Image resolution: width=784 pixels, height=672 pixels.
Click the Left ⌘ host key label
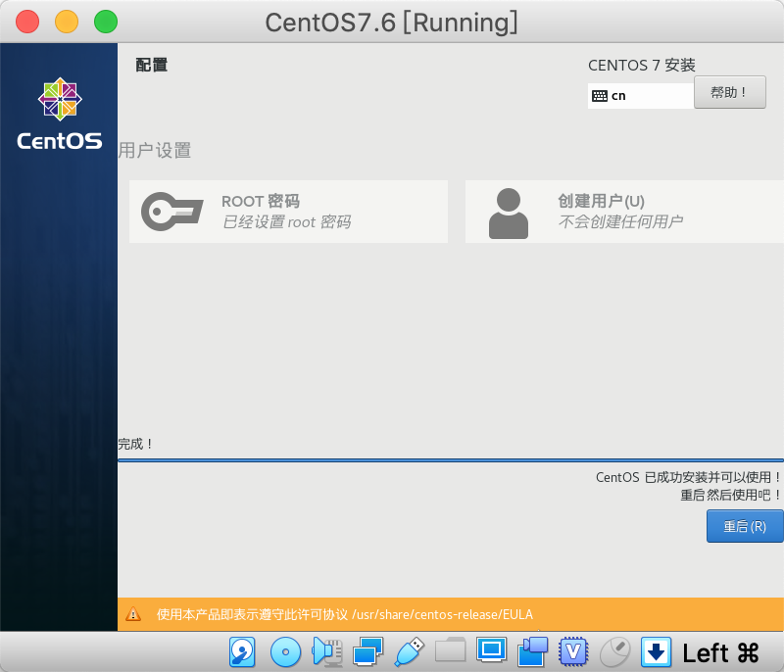(720, 653)
